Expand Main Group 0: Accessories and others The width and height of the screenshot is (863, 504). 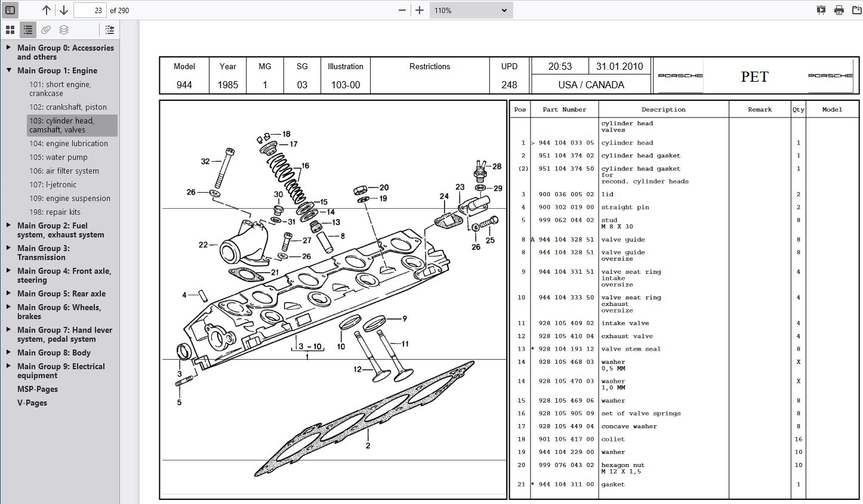[x=8, y=48]
